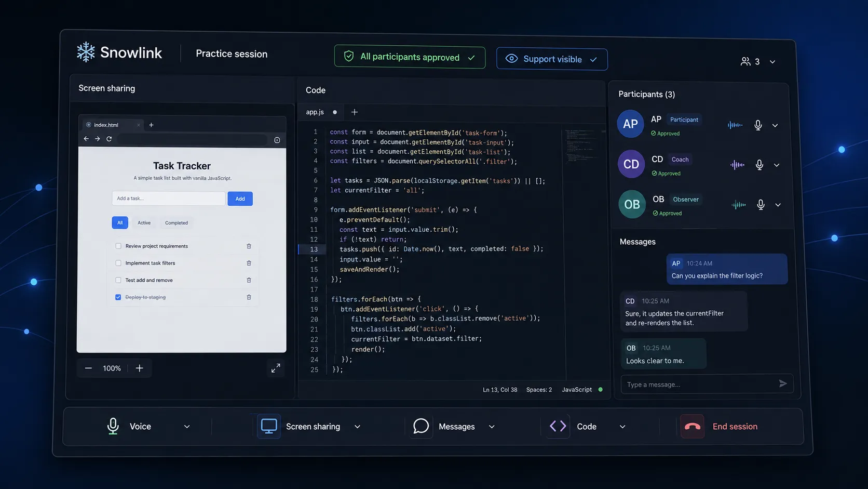Check 'Review project requirements' checkbox
The image size is (868, 489).
(118, 246)
